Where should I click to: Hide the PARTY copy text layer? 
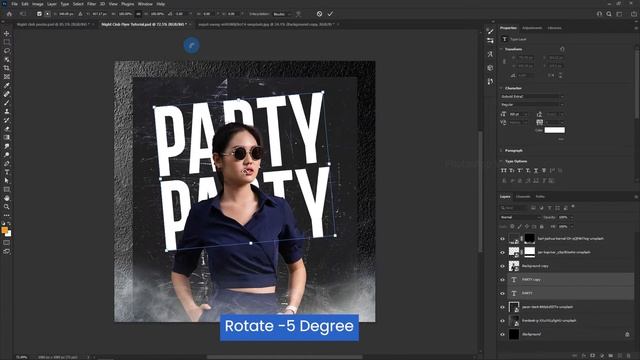[x=502, y=280]
